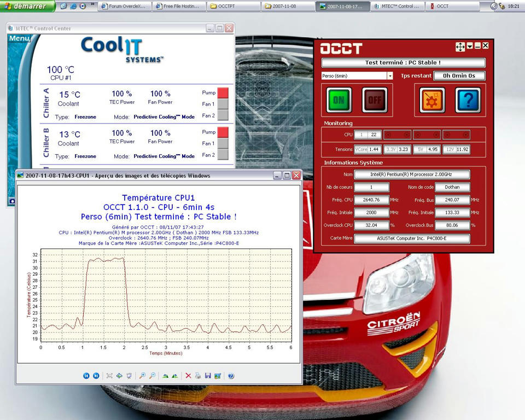This screenshot has height=420, width=525.
Task: Open picture viewer help icon
Action: tap(231, 376)
